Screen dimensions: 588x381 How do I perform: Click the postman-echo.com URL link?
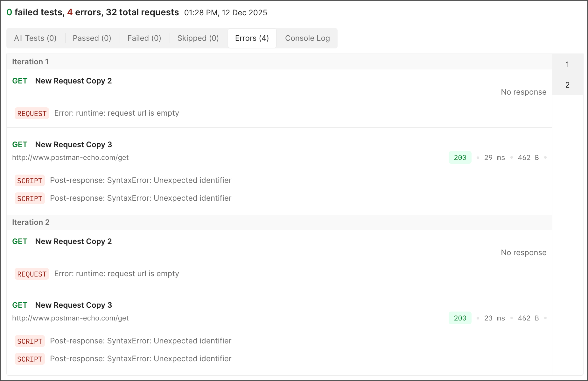pos(70,157)
